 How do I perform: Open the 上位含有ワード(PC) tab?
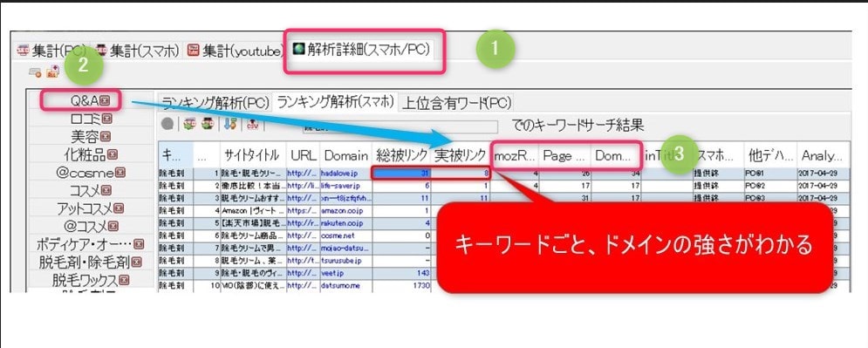[456, 102]
